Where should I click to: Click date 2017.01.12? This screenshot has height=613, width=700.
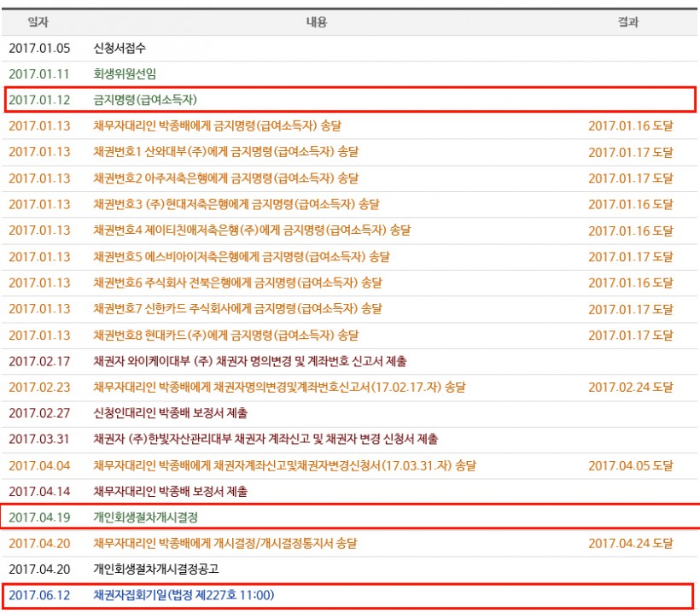(x=39, y=100)
